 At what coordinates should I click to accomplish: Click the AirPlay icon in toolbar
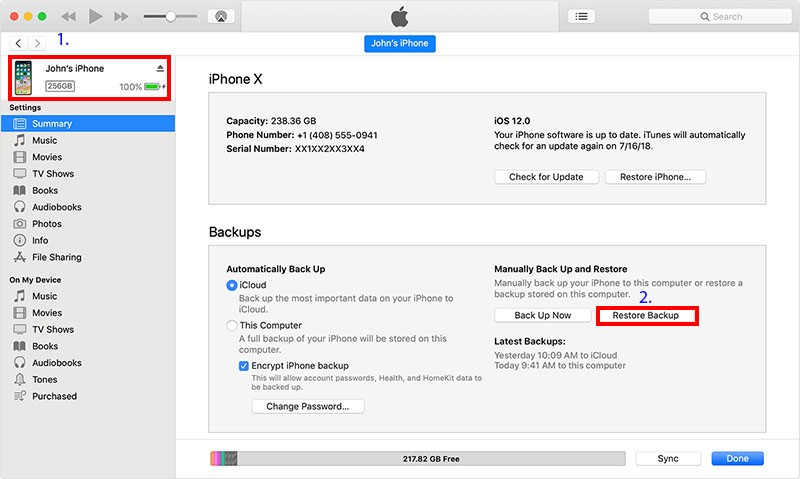click(221, 16)
